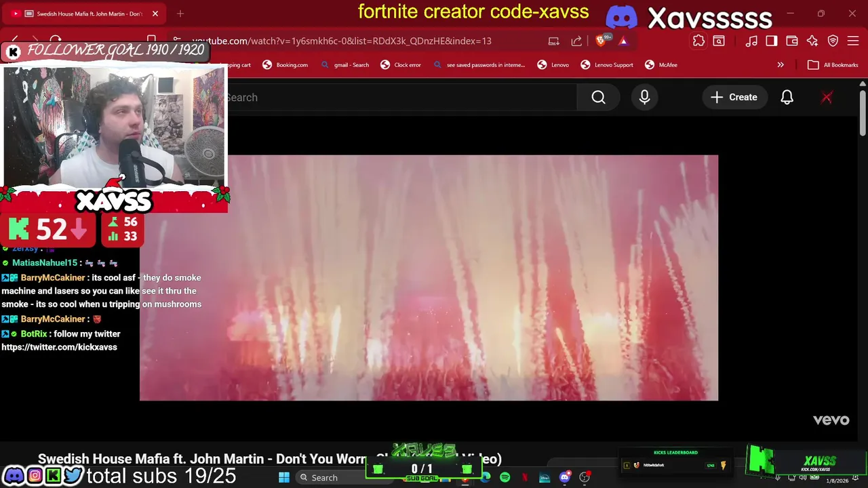The image size is (868, 488).
Task: Open the Brave Wallet icon
Action: click(792, 41)
